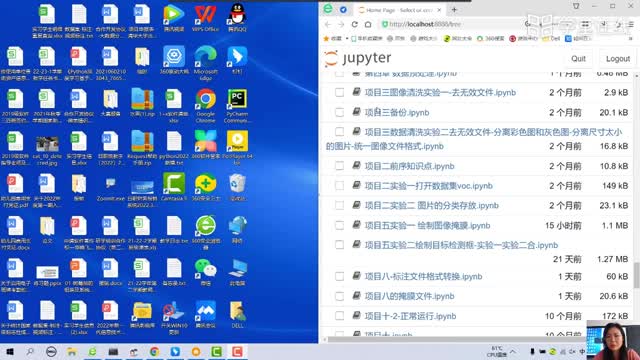Expand the system tray hidden icons arrow
This screenshot has height=360, width=640.
[513, 351]
